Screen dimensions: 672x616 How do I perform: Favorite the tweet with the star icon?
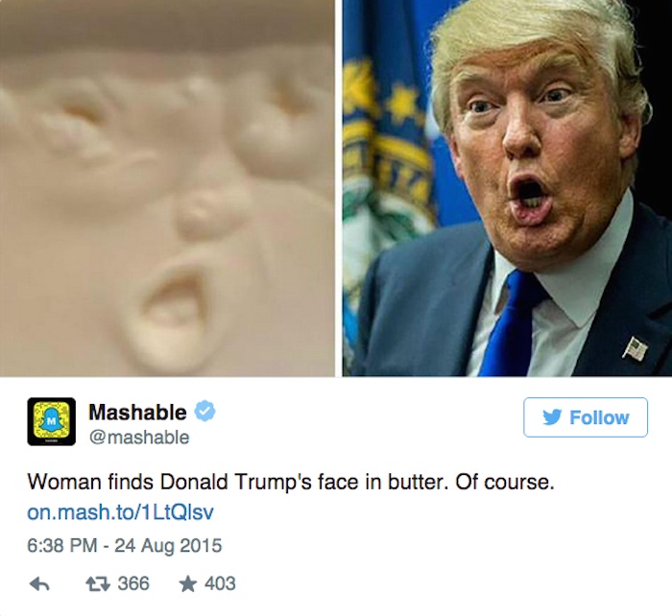pyautogui.click(x=188, y=583)
